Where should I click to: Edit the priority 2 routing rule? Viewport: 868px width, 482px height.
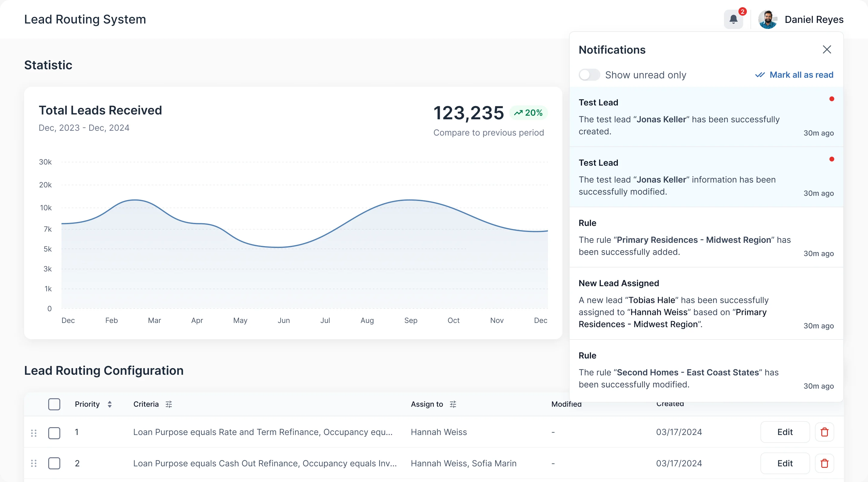(x=785, y=464)
